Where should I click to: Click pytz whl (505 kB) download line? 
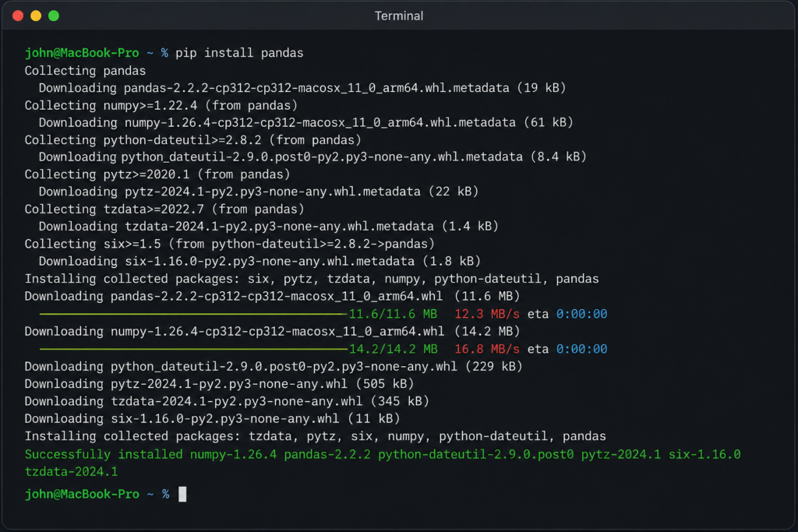219,384
